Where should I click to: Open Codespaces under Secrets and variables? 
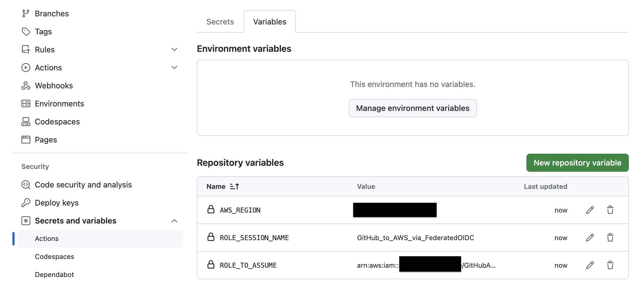click(54, 256)
